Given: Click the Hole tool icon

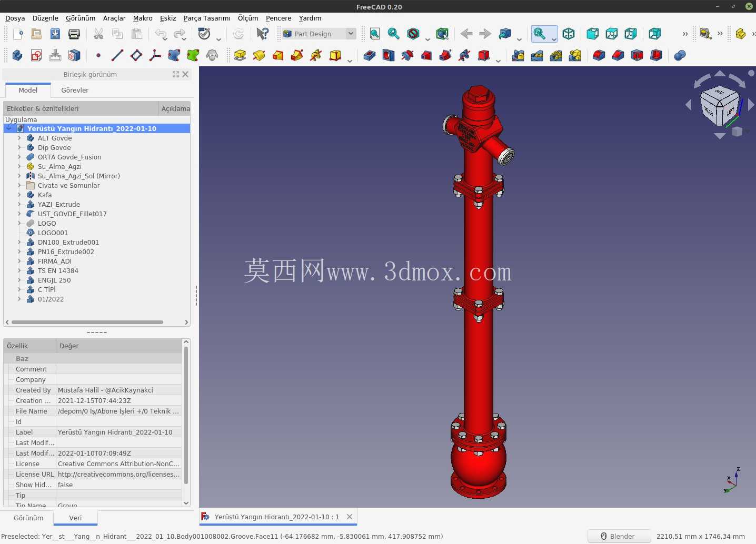Looking at the screenshot, I should (x=389, y=55).
